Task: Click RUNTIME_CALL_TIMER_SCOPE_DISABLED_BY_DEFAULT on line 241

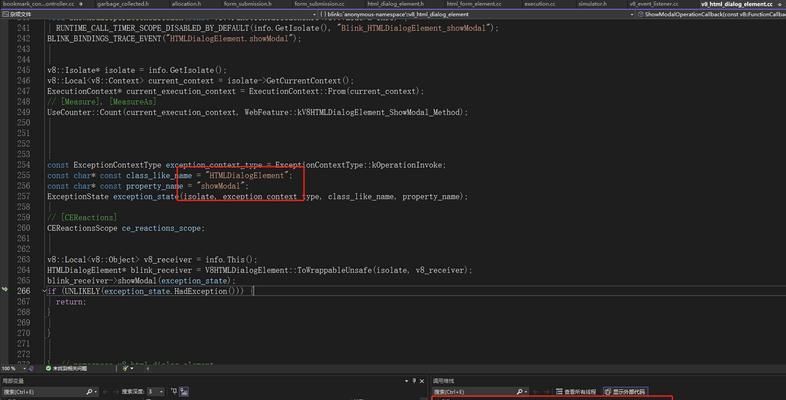Action: point(152,28)
